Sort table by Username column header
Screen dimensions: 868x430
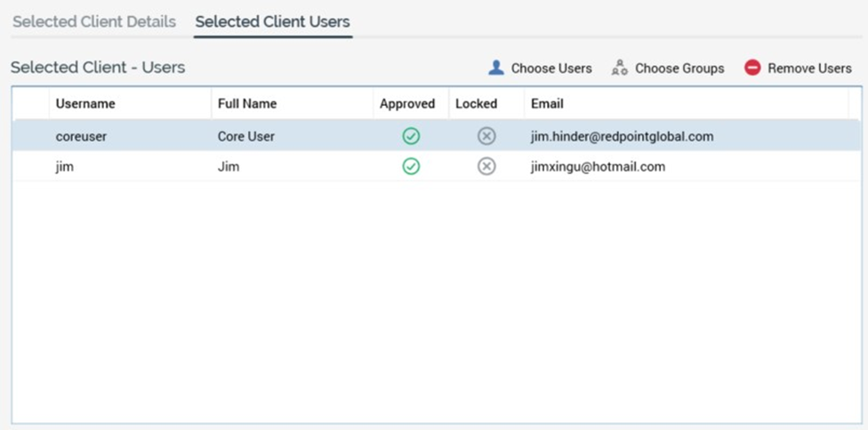[x=85, y=103]
